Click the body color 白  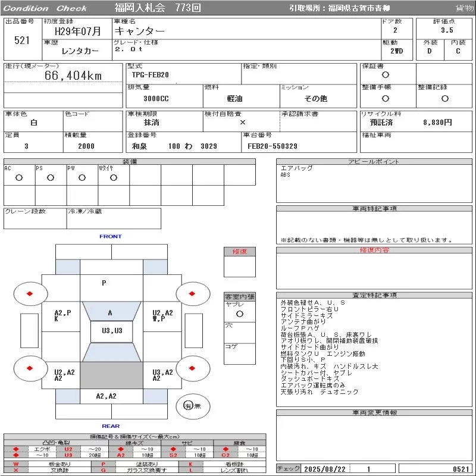(34, 123)
